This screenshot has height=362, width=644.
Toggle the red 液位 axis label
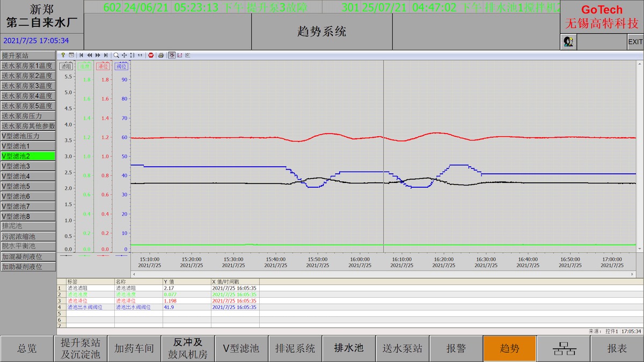click(103, 67)
